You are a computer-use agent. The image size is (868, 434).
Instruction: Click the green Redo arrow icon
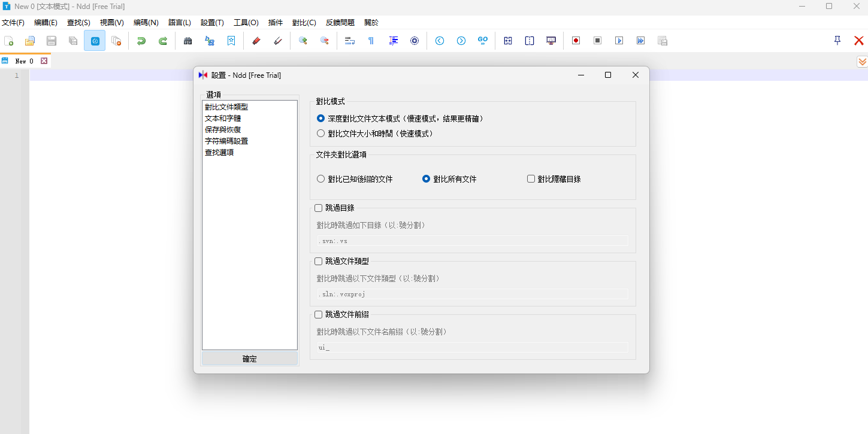[x=163, y=41]
